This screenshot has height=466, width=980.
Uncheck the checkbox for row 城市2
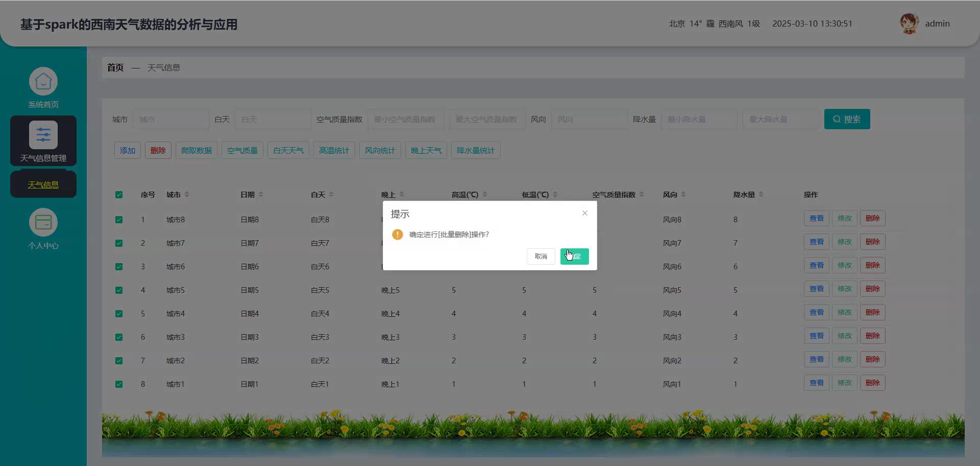pyautogui.click(x=119, y=361)
